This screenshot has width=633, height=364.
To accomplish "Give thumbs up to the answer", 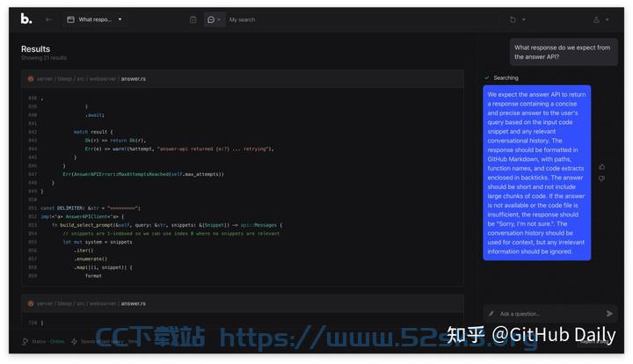I will point(602,167).
